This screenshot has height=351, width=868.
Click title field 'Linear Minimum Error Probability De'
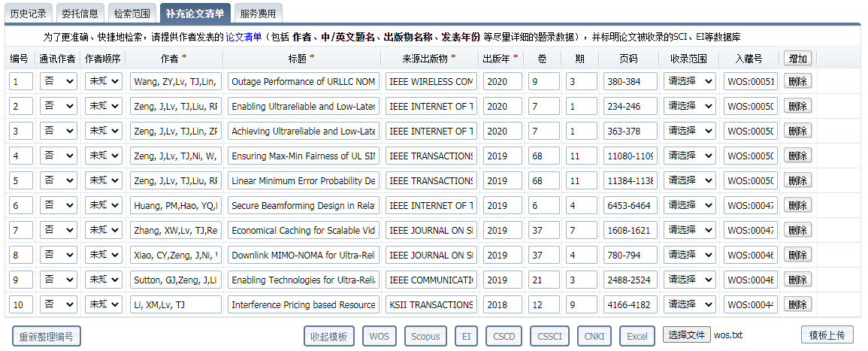coord(304,180)
